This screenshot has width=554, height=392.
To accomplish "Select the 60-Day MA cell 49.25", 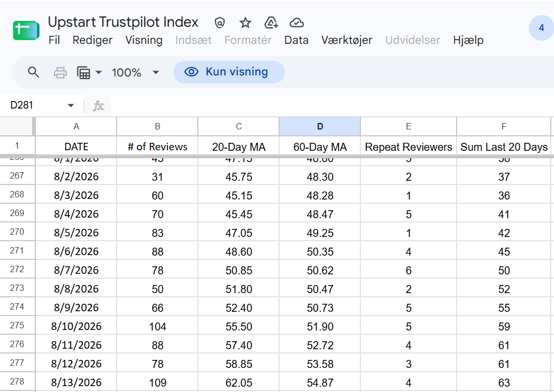I will click(x=320, y=233).
